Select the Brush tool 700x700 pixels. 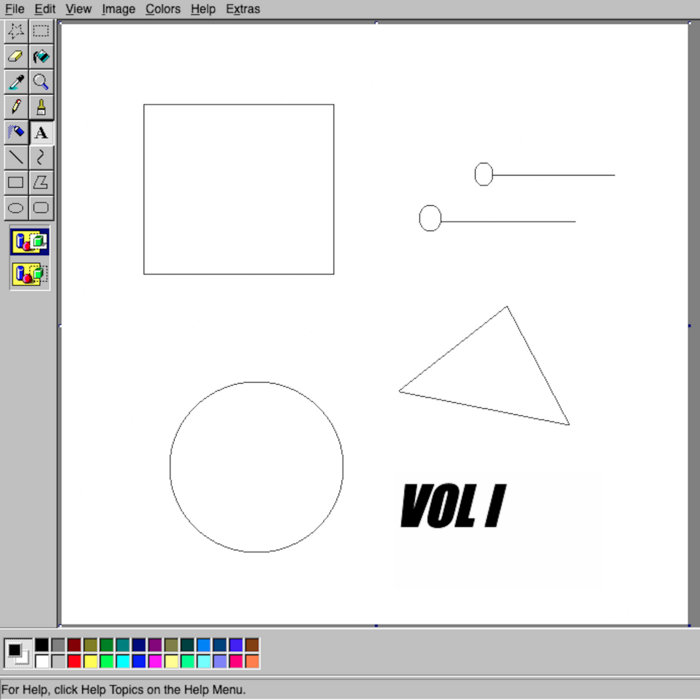41,107
